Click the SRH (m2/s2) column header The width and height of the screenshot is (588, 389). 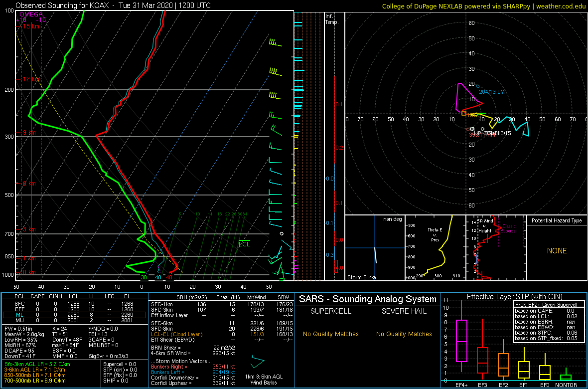coord(192,297)
